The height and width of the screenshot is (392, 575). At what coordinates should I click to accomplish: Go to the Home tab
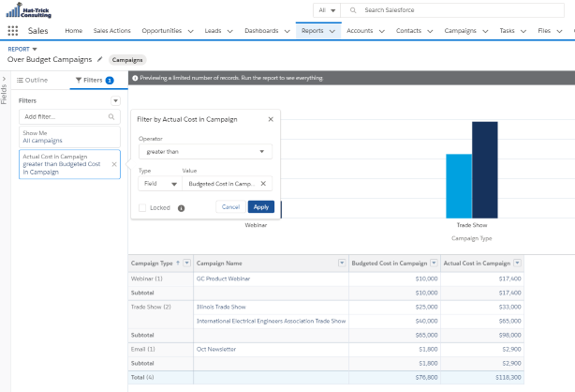[74, 31]
